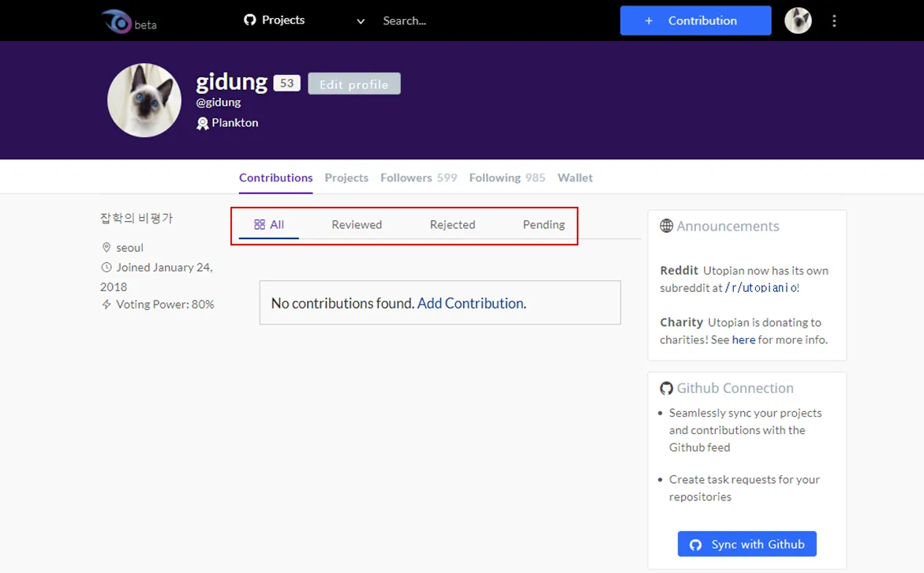
Task: Click the Add Contribution link
Action: 470,303
